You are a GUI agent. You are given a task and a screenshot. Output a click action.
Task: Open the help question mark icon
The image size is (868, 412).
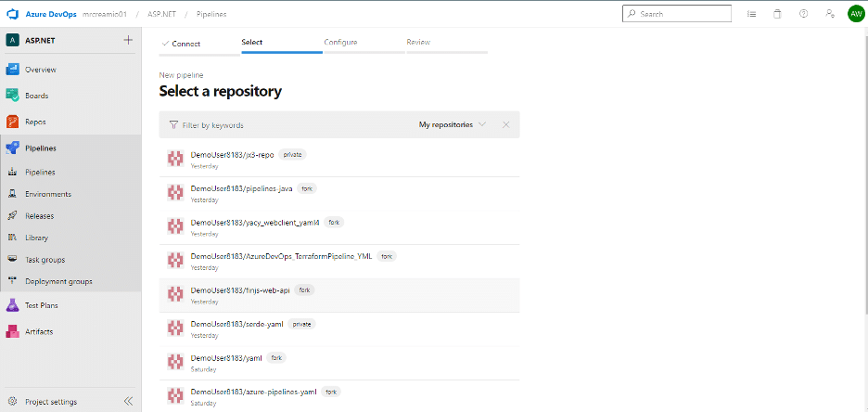tap(803, 14)
